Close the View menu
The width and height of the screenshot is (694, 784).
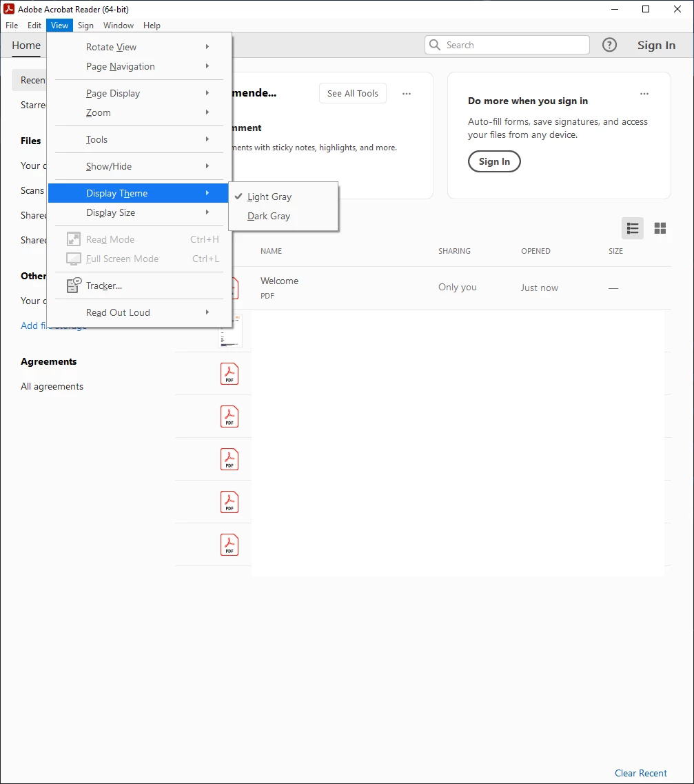tap(59, 26)
